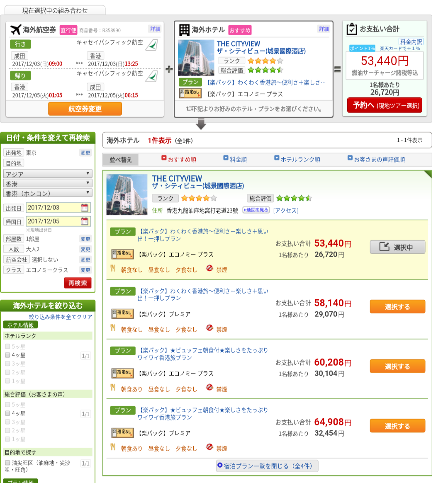This screenshot has height=483, width=448.
Task: Open calendar icon for 出発日
Action: pyautogui.click(x=85, y=208)
